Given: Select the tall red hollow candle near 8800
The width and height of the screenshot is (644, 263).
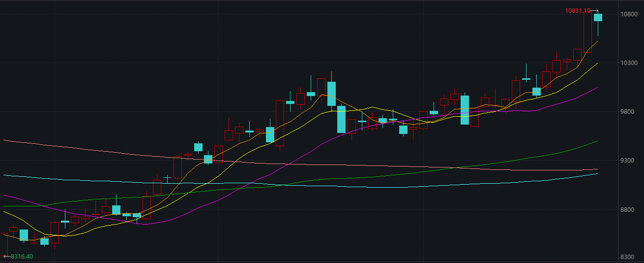Looking at the screenshot, I should (x=146, y=208).
